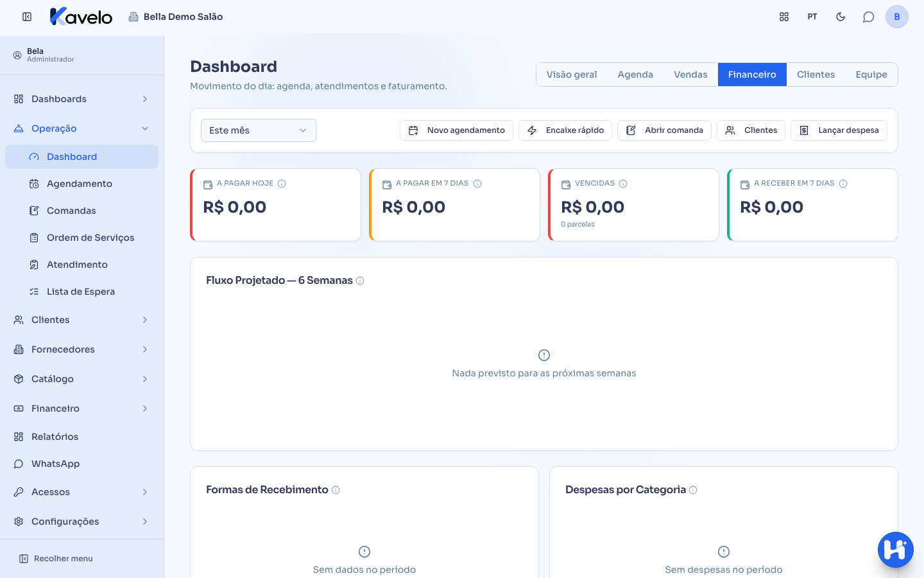This screenshot has height=578, width=924.
Task: Toggle the sidebar panel icon in header
Action: coord(27,17)
